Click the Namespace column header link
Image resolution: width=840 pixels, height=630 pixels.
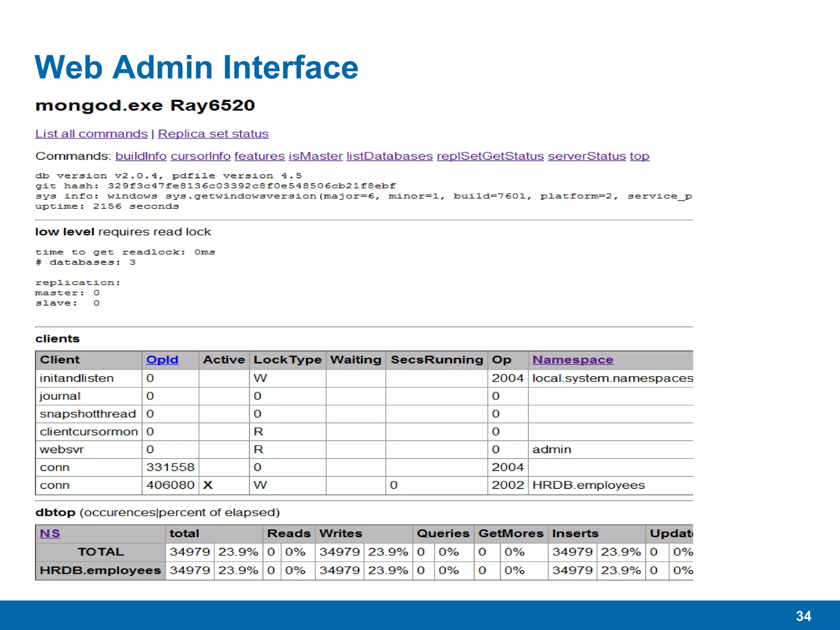573,360
